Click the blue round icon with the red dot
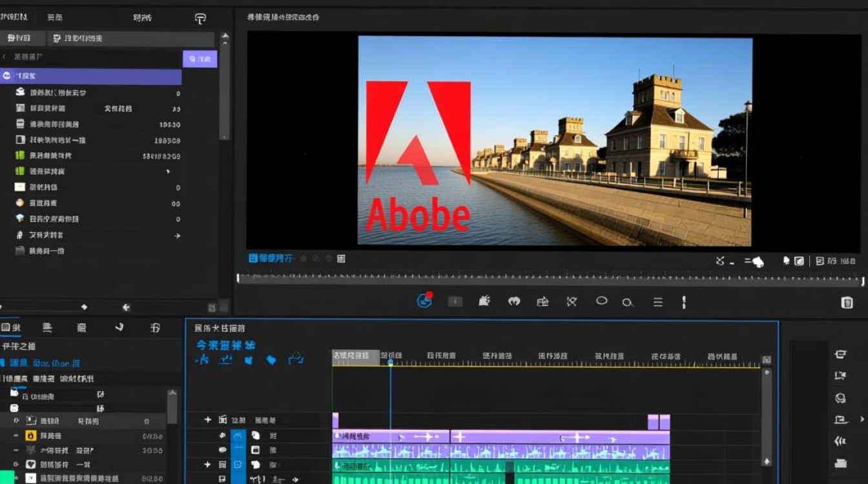The image size is (868, 484). click(x=424, y=300)
